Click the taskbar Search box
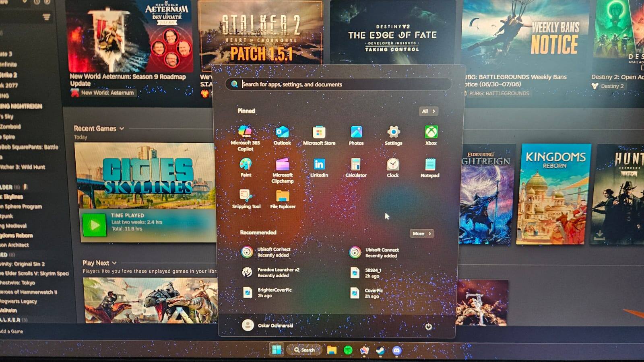The image size is (644, 362). pos(305,350)
